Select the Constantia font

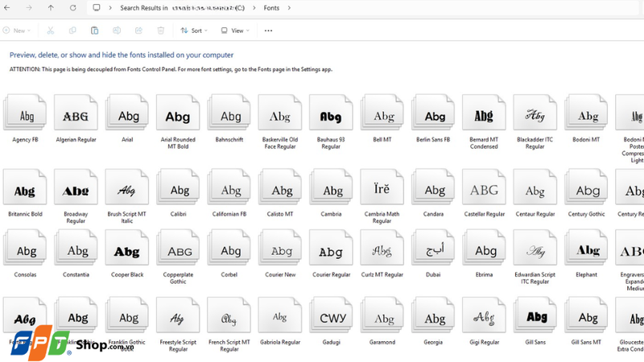[76, 253]
